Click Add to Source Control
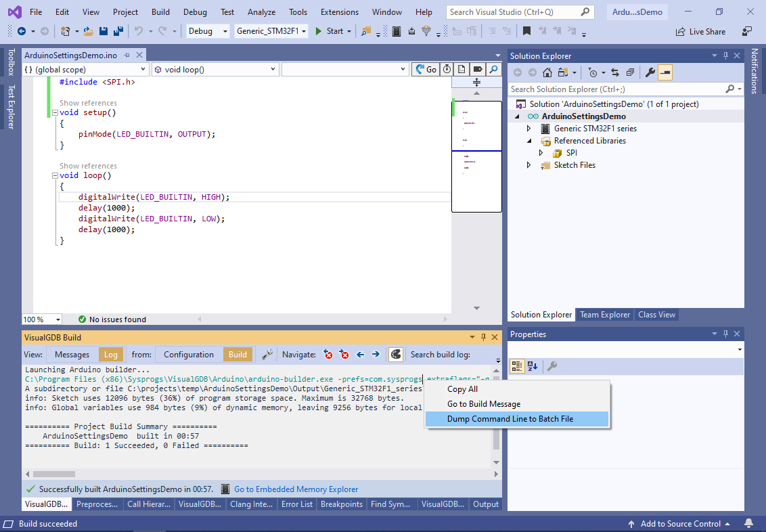Image resolution: width=766 pixels, height=532 pixels. pyautogui.click(x=679, y=524)
